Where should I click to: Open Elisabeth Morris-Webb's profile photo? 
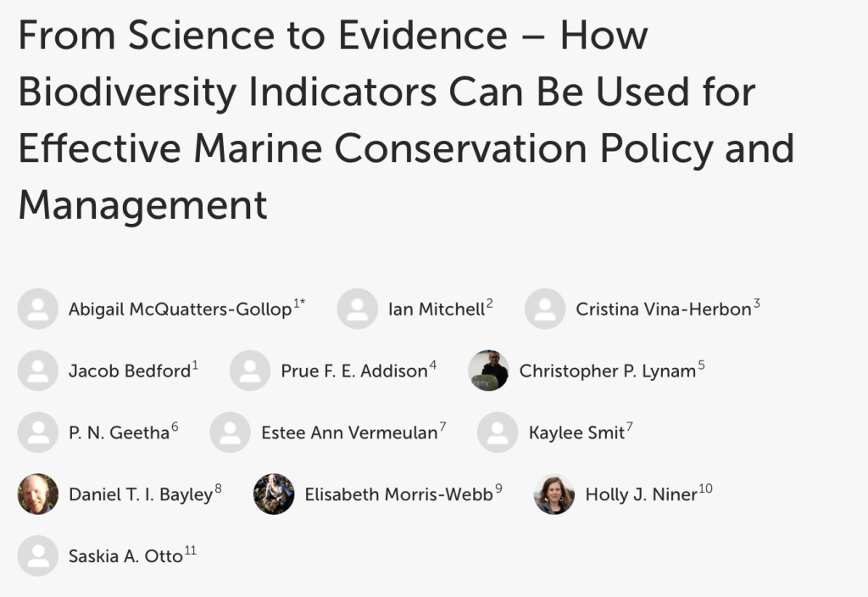tap(274, 494)
